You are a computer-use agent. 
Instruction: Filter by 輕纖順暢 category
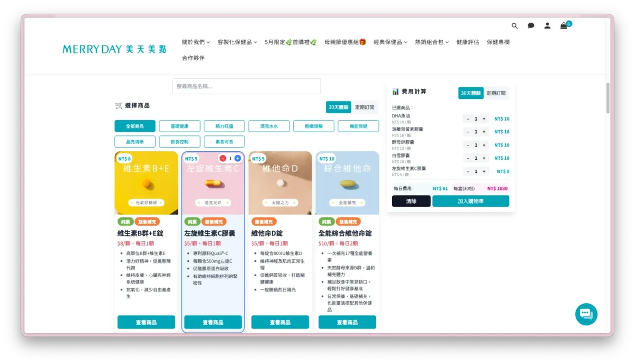pyautogui.click(x=314, y=126)
